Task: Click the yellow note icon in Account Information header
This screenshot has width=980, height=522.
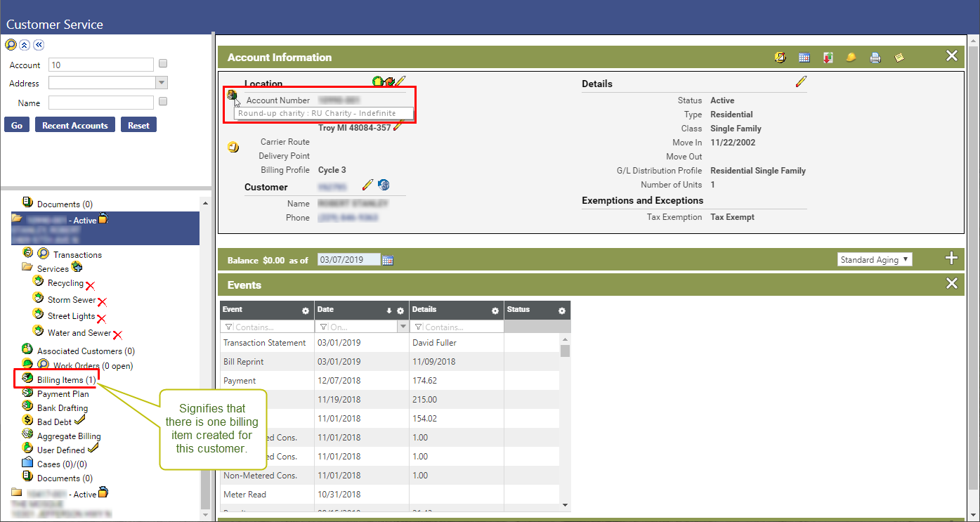Action: point(899,58)
